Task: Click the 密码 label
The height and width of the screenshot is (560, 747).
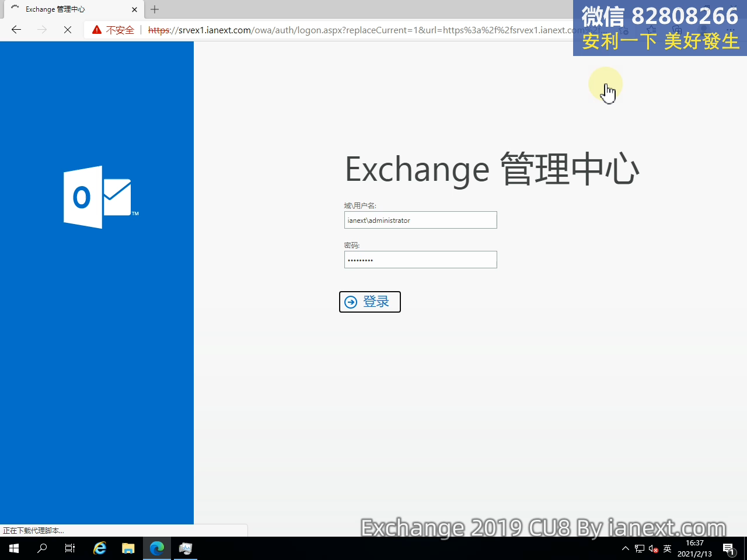Action: tap(352, 245)
